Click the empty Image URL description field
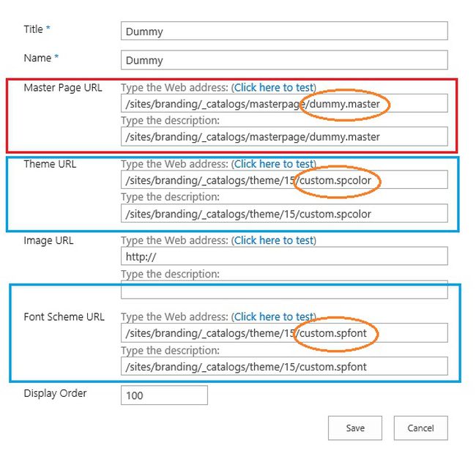 [283, 290]
